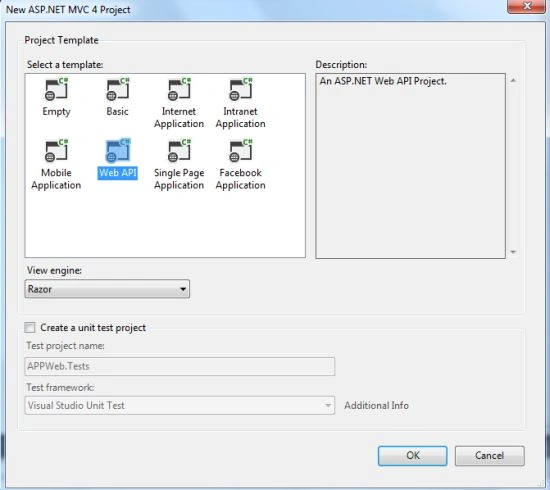The width and height of the screenshot is (550, 490).
Task: Click the Test project name field
Action: [180, 366]
